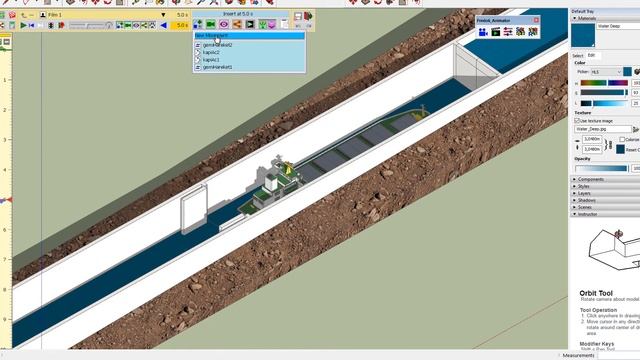
Task: Click the person icon beside Film 1
Action: (43, 15)
